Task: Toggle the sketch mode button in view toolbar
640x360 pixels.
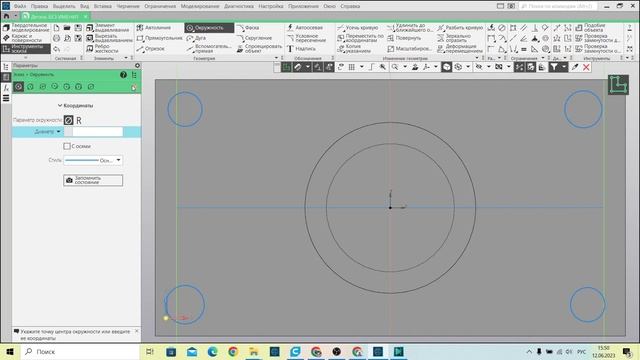Action: tap(287, 67)
